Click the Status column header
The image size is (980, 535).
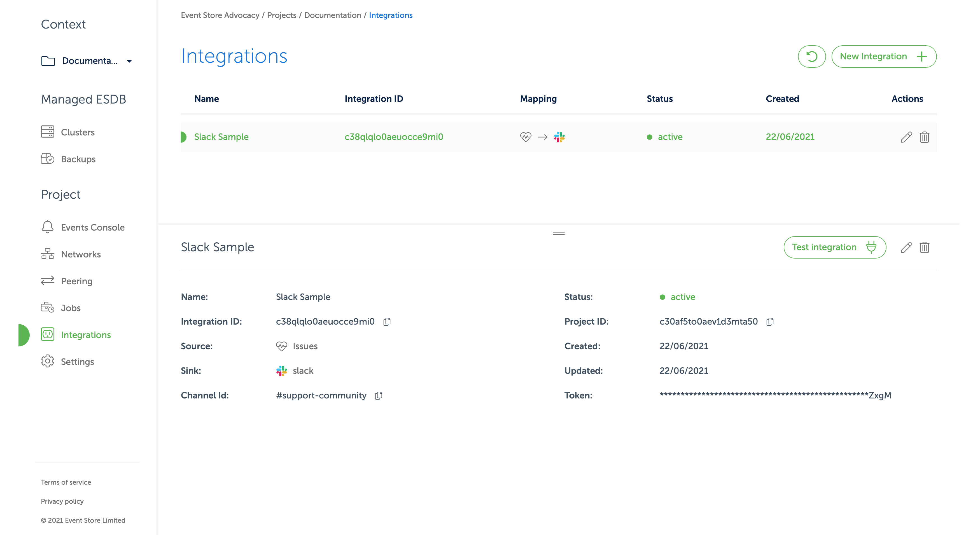tap(660, 99)
